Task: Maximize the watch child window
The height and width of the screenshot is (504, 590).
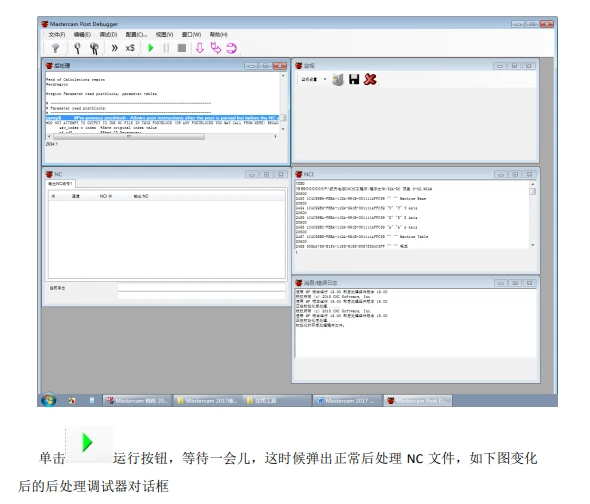Action: click(x=514, y=66)
